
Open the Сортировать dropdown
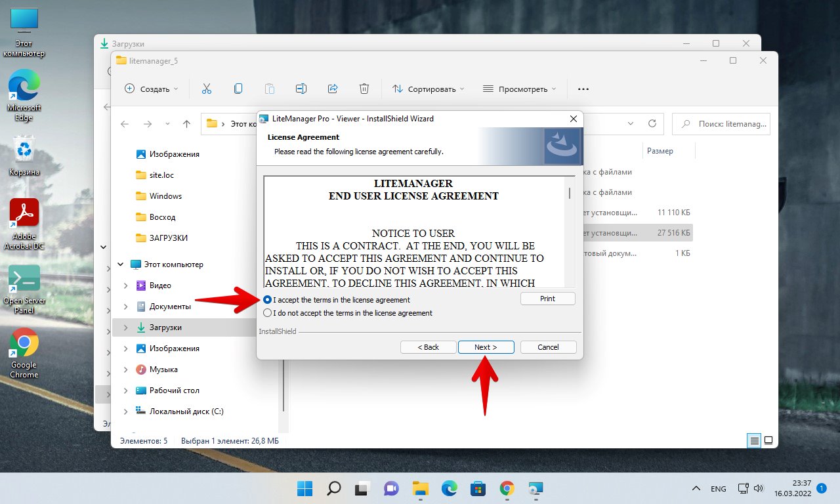(x=428, y=88)
